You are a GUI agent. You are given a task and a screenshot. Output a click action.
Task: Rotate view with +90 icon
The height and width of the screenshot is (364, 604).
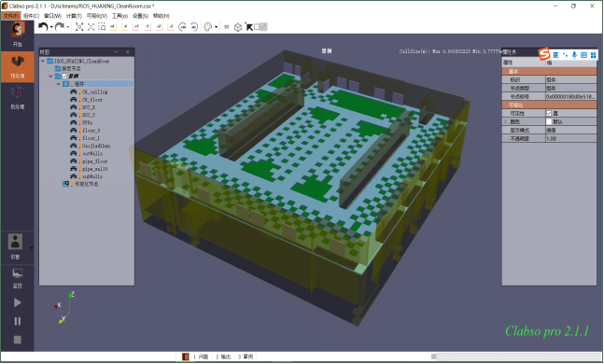coord(183,26)
